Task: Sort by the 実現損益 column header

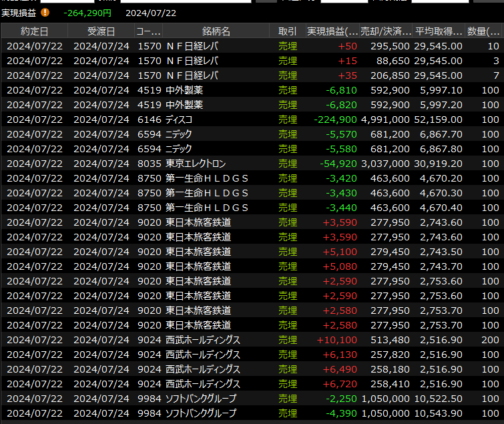Action: [x=332, y=31]
